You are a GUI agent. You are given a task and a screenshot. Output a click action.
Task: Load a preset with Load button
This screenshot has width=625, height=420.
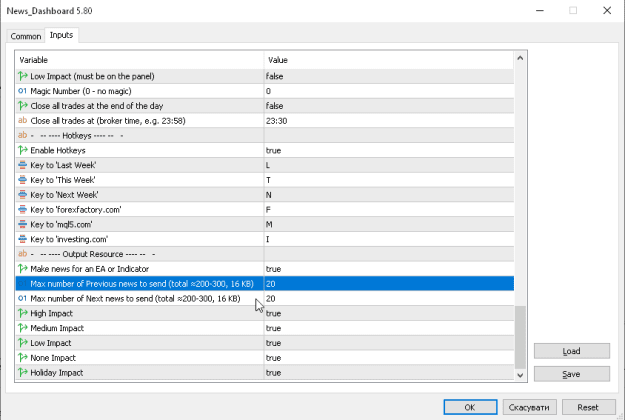pyautogui.click(x=572, y=351)
